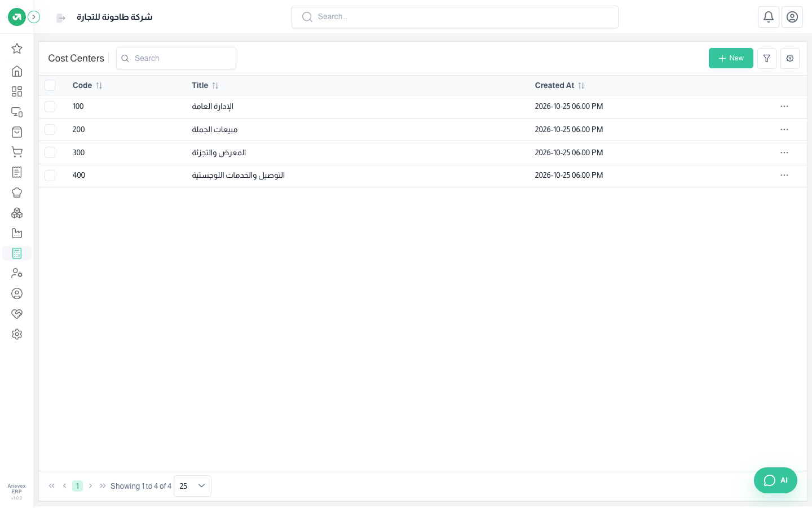Sort by Code column arrows
This screenshot has height=508, width=812.
[99, 86]
